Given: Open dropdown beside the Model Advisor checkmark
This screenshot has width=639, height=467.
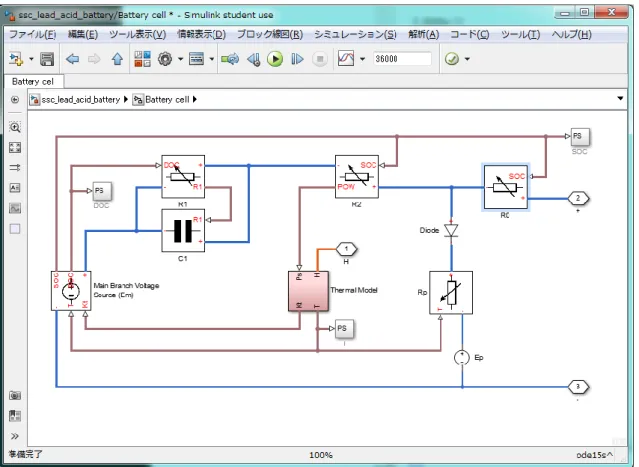Looking at the screenshot, I should 467,59.
